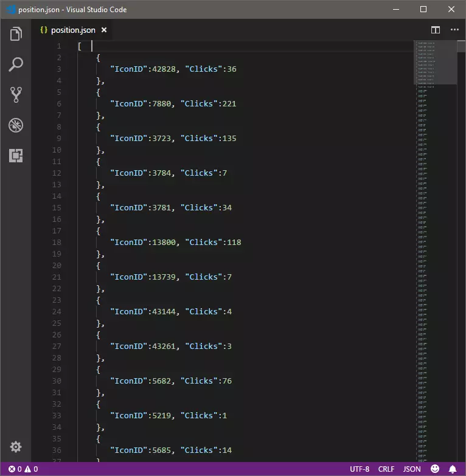This screenshot has width=466, height=476.
Task: Minimize the Visual Studio Code window
Action: [x=396, y=9]
